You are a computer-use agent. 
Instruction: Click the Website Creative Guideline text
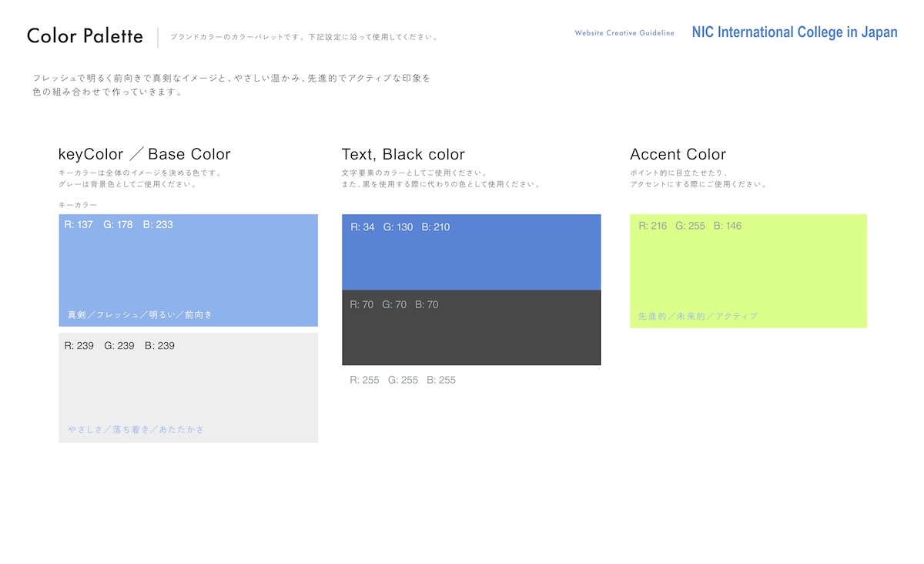tap(624, 33)
